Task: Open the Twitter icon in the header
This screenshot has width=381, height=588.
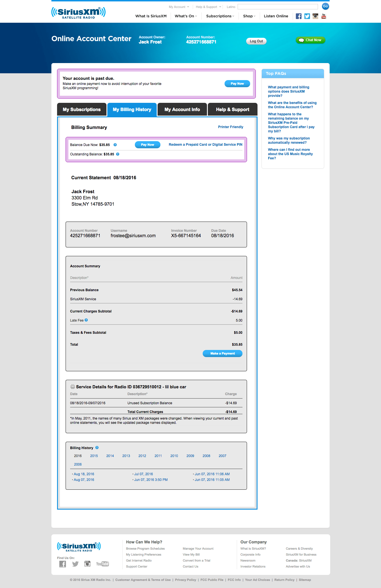Action: point(307,16)
